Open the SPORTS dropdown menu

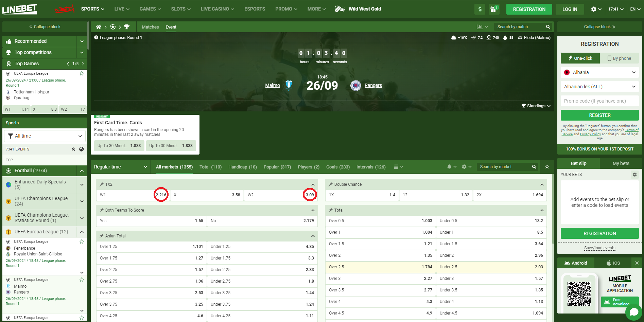93,9
